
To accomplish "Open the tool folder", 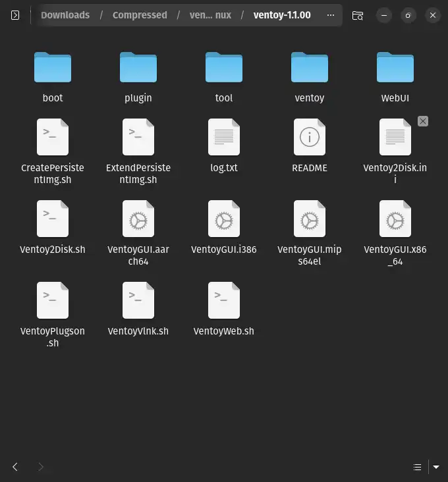I will pos(224,67).
